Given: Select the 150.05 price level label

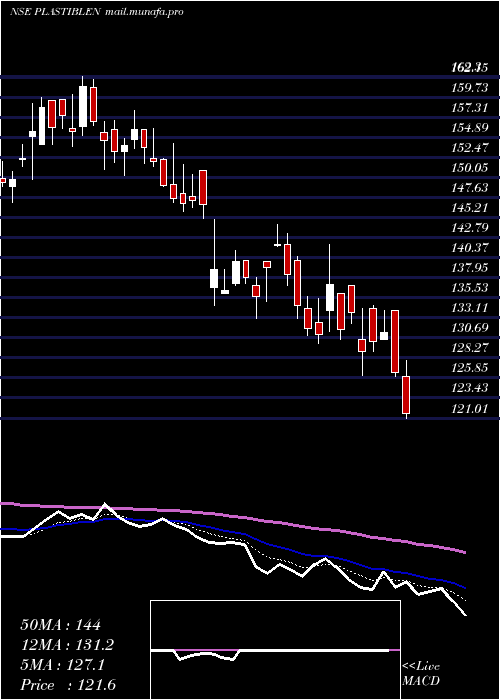Looking at the screenshot, I should click(x=469, y=167).
